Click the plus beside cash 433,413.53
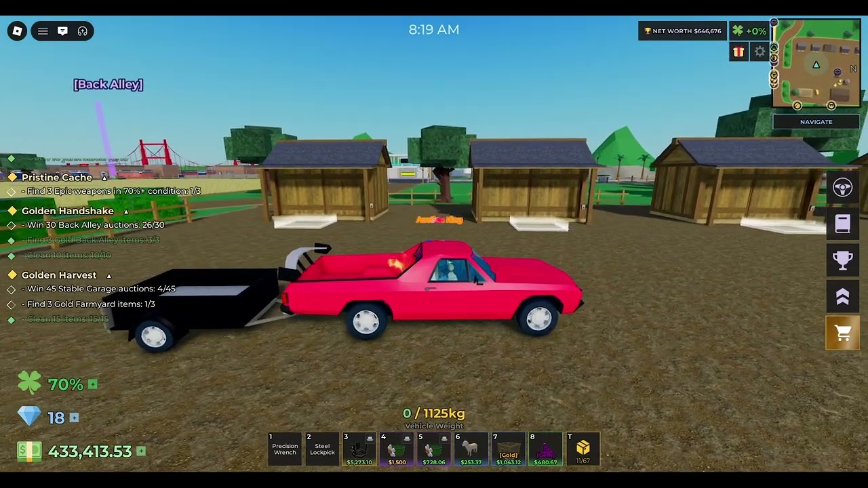 click(141, 451)
